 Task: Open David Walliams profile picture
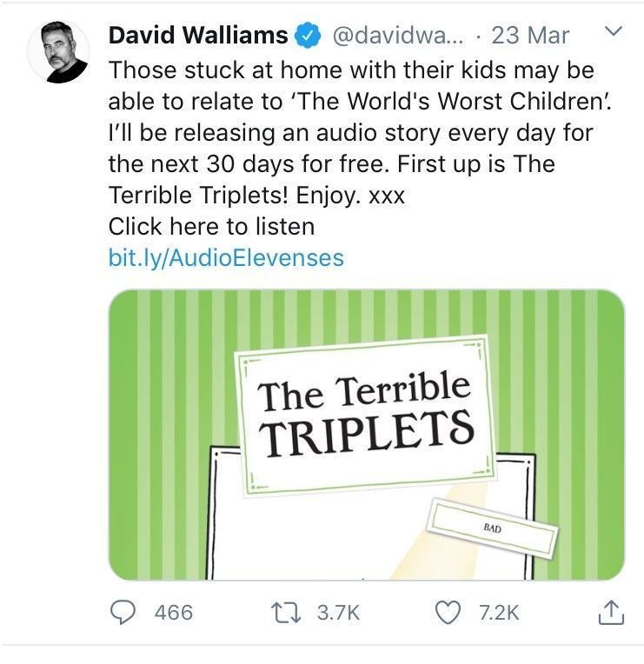(x=58, y=51)
